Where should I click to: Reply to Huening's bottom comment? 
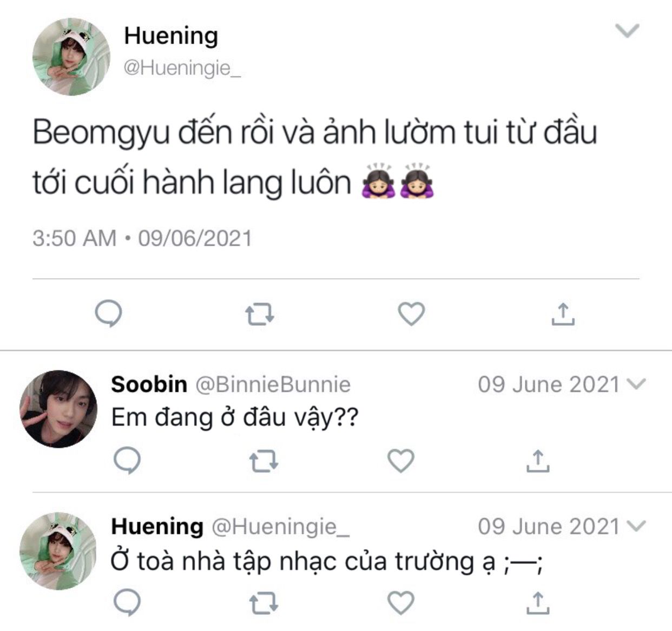point(127,602)
